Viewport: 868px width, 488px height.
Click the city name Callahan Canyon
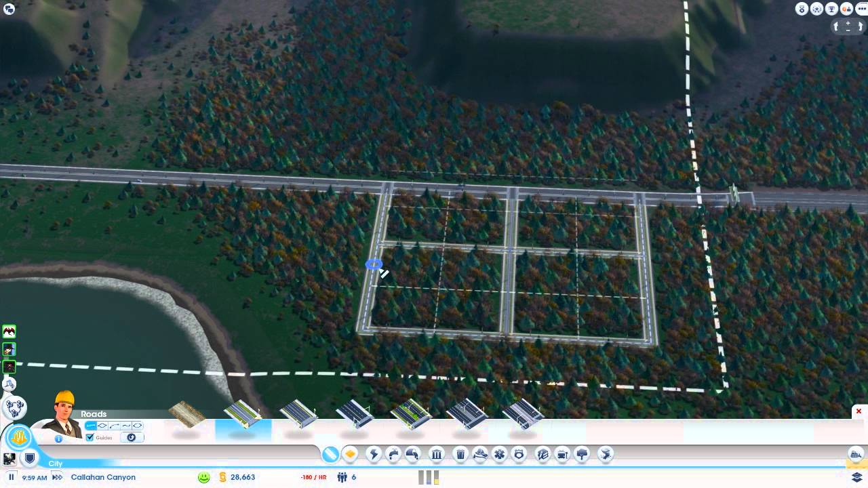click(103, 477)
